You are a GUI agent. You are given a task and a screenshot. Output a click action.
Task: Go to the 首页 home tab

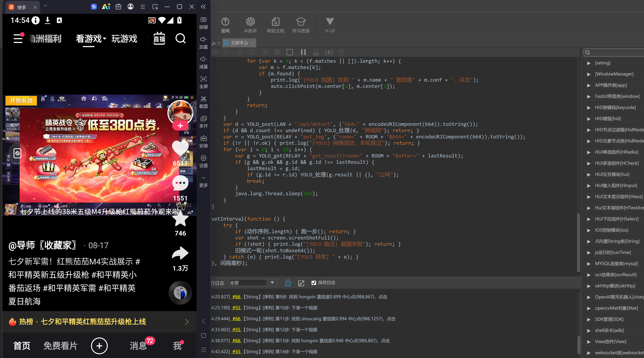(22, 346)
